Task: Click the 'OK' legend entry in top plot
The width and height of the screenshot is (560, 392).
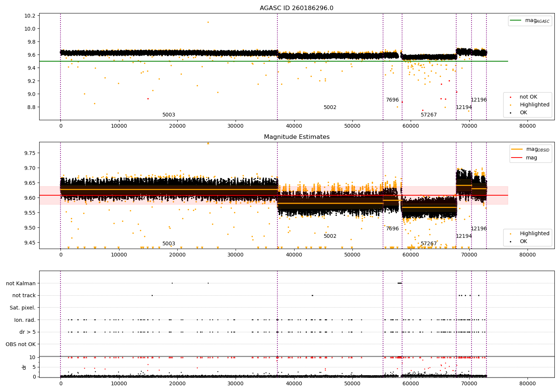Action: [x=519, y=113]
